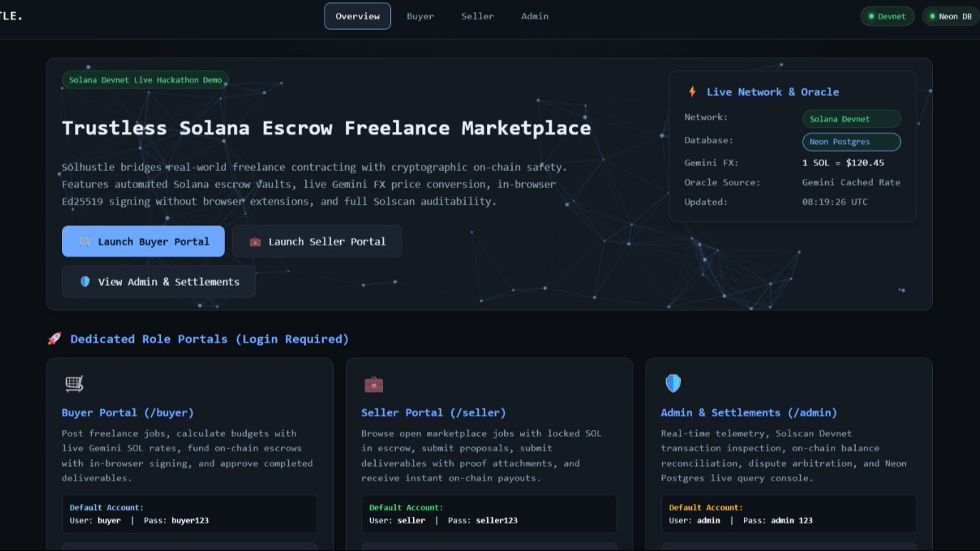Viewport: 980px width, 551px height.
Task: Click the shield icon in View Admin & Settlements
Action: click(85, 282)
